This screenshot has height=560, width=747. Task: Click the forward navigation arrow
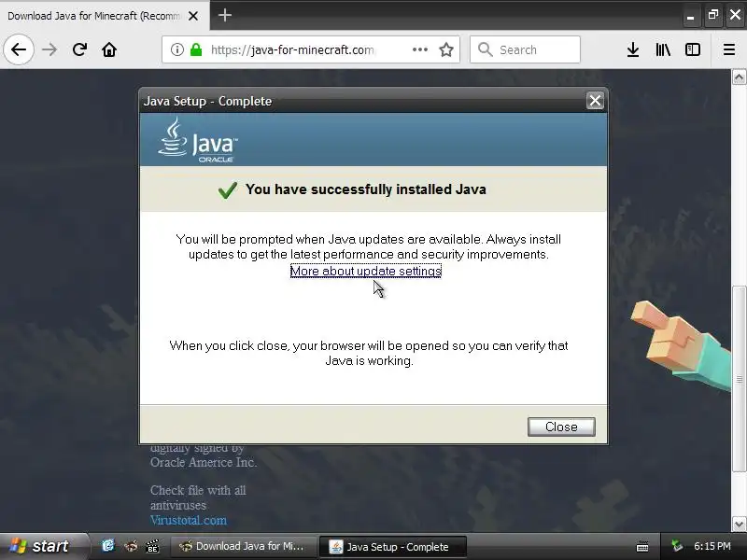click(x=49, y=49)
